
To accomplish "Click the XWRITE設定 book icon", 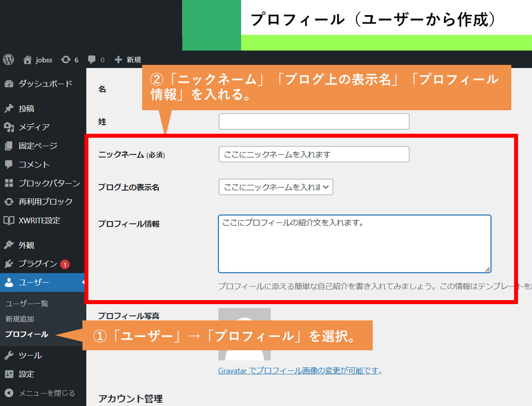I will coord(9,220).
